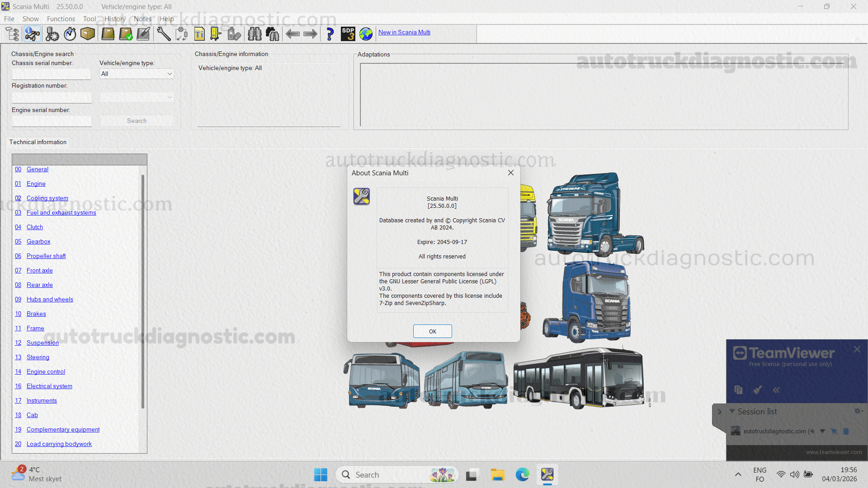
Task: Click the TeamViewer double-chevron collapse icon
Action: (776, 389)
